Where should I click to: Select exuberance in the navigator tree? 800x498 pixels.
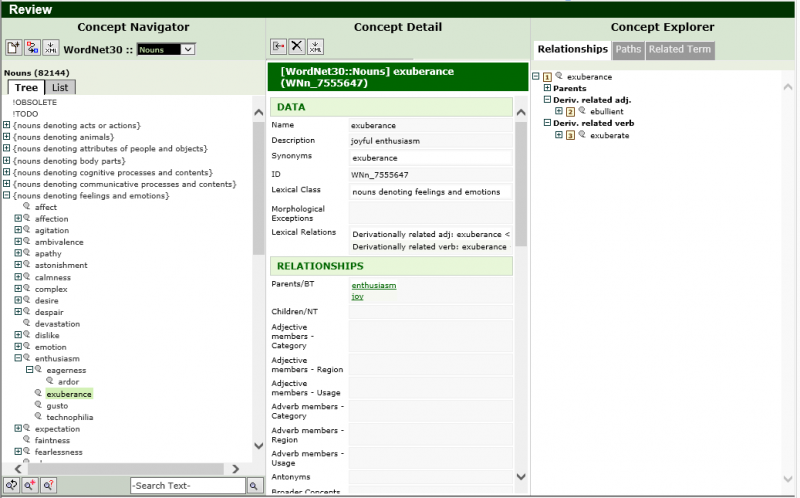click(69, 394)
